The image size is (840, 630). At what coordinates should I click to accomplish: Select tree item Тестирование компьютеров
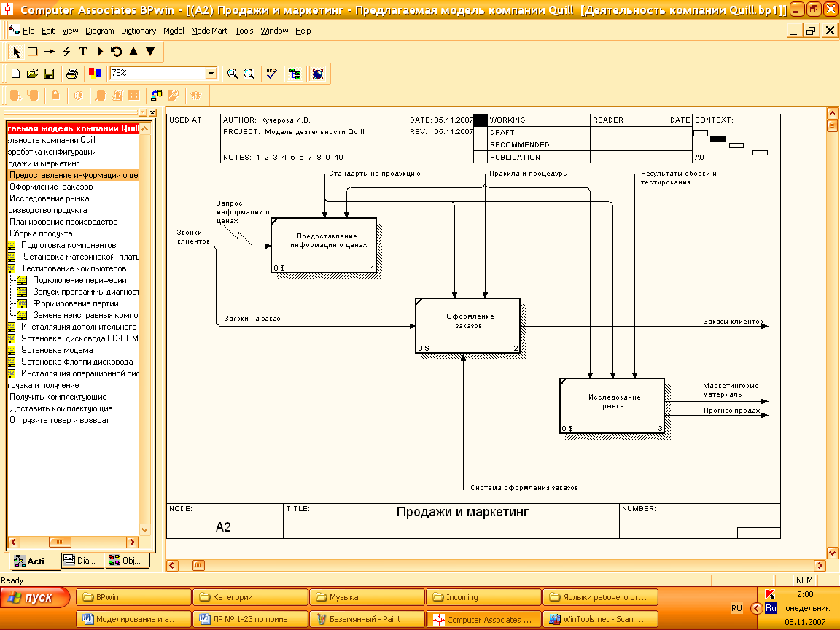point(74,268)
